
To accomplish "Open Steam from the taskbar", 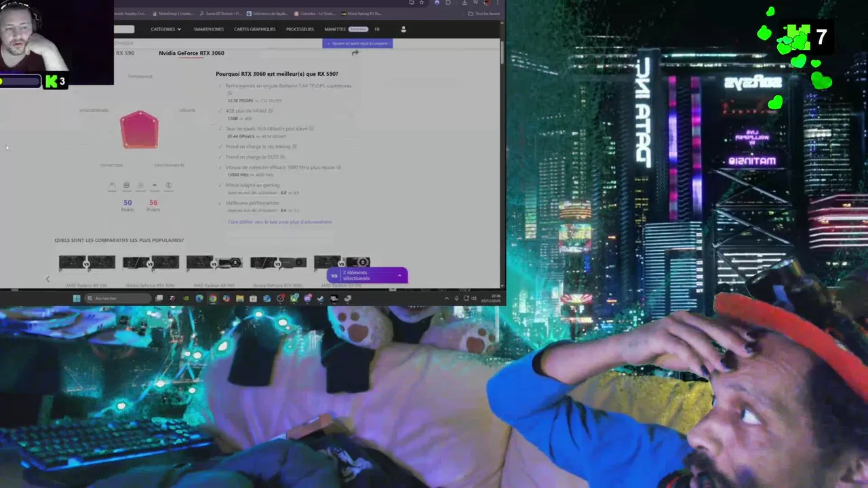I will [320, 298].
